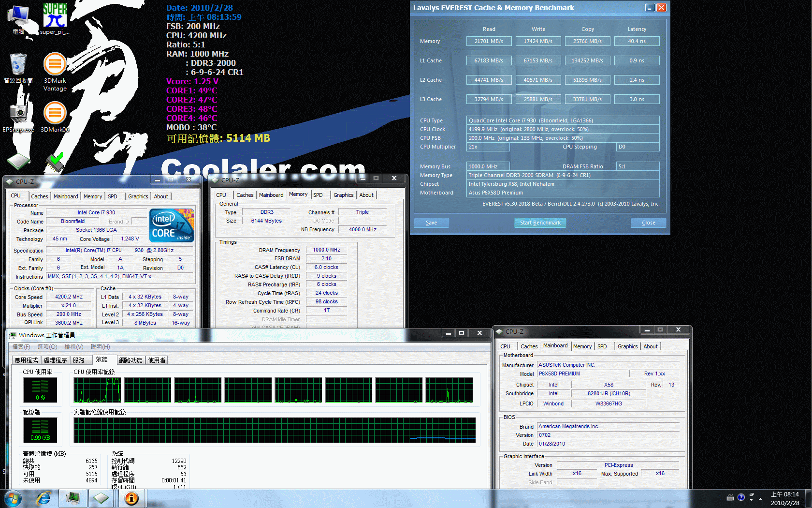Click the CAS# Latency value 6.0 clocks
The width and height of the screenshot is (812, 508).
point(326,267)
